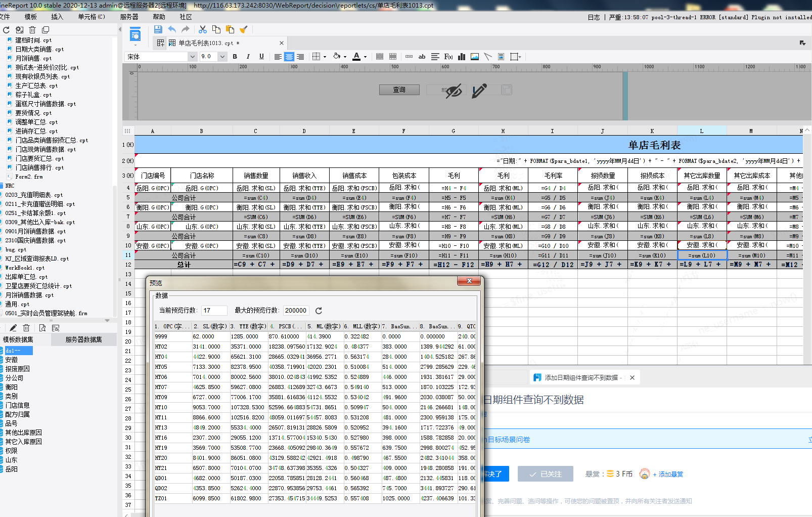Refresh the dataset preview

point(319,311)
